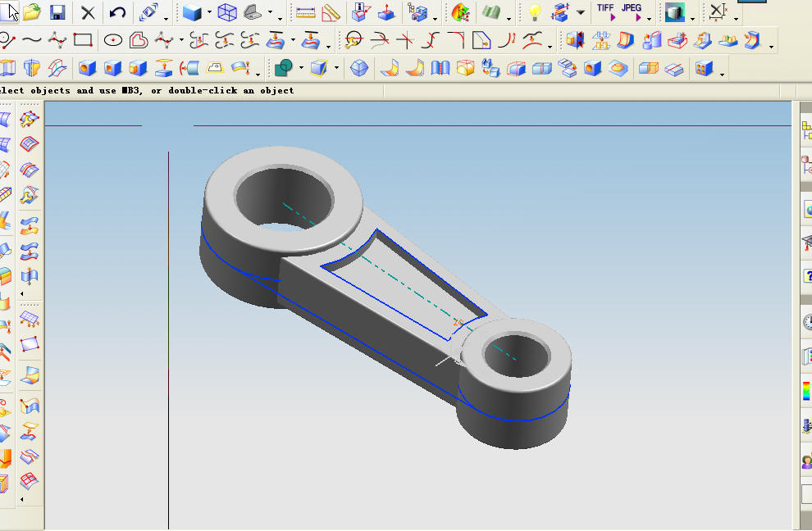Click the Boolean Unite green shapes icon

284,67
